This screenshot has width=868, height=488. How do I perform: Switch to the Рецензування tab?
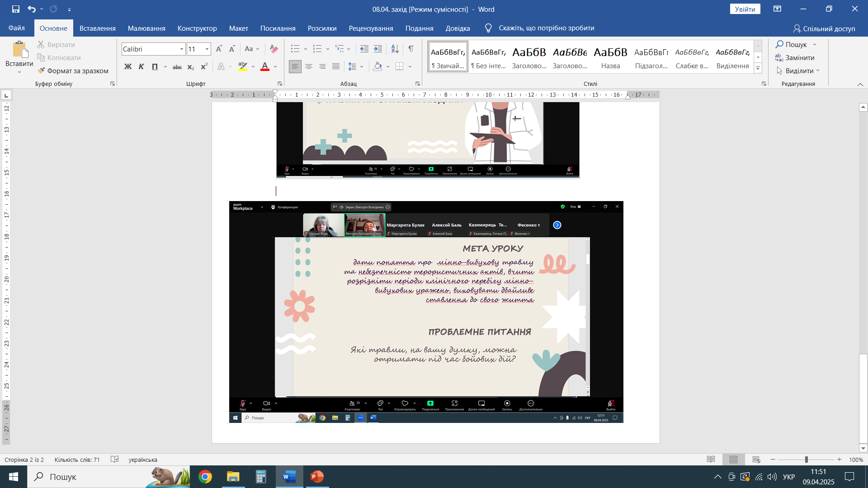(370, 28)
